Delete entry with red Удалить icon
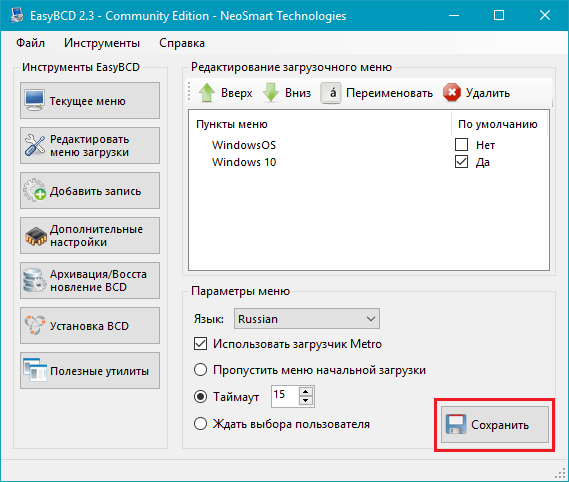The height and width of the screenshot is (482, 569). tap(476, 93)
